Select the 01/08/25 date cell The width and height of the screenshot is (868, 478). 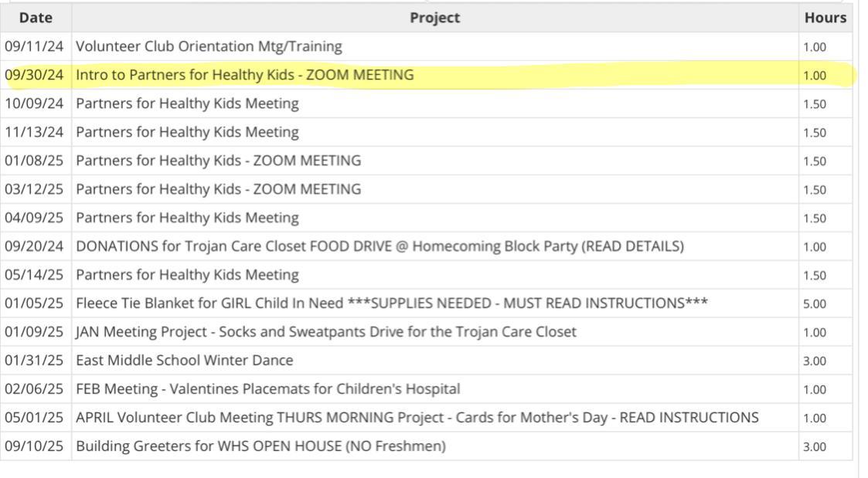point(35,161)
